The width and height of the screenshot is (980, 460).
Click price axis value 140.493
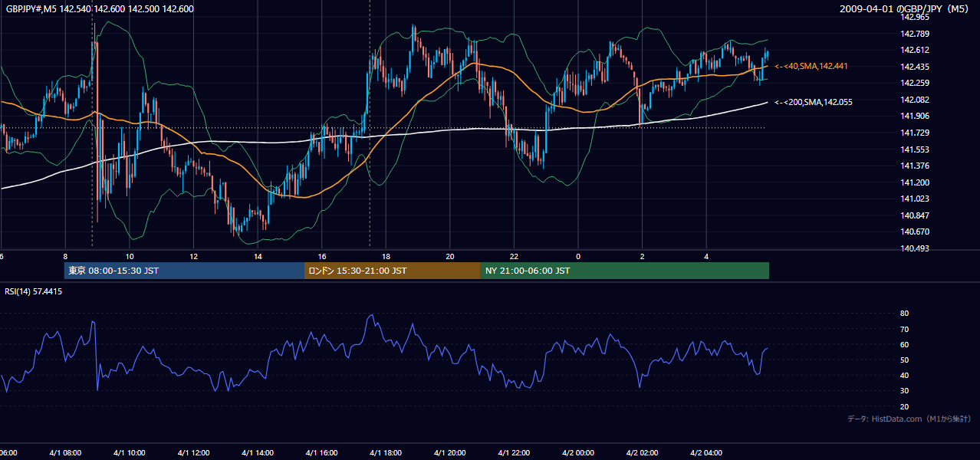[914, 248]
